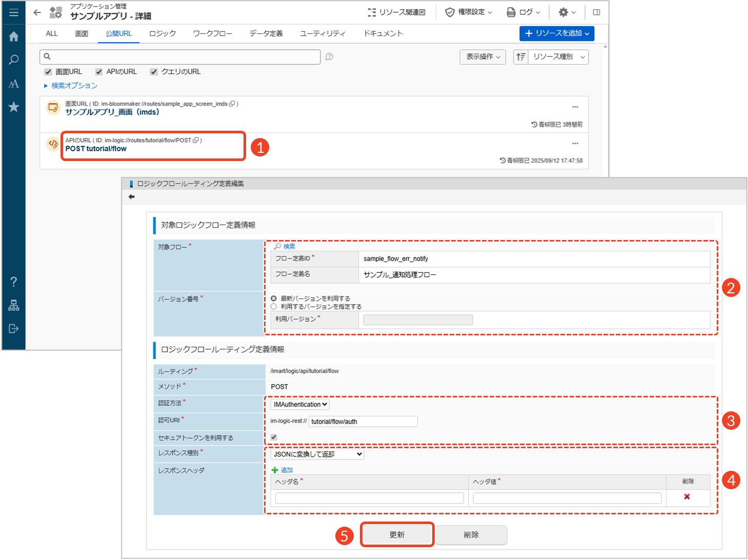Open the IMAuthentication dropdown
Screen dimensions: 748x560
(x=300, y=405)
